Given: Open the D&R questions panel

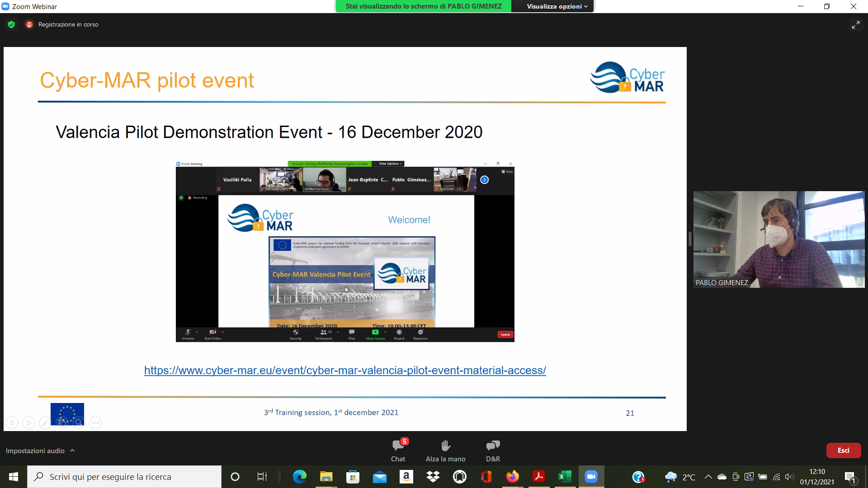Looking at the screenshot, I should tap(493, 450).
